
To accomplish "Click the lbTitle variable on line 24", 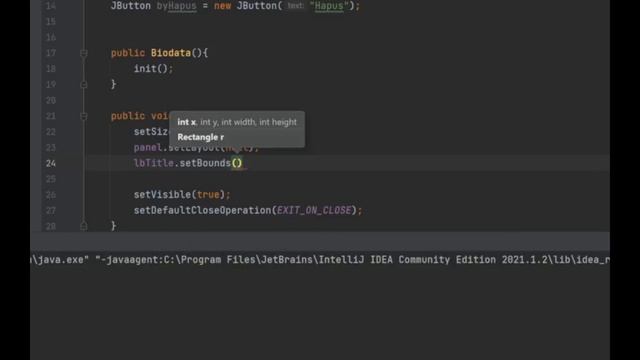I will pos(153,163).
